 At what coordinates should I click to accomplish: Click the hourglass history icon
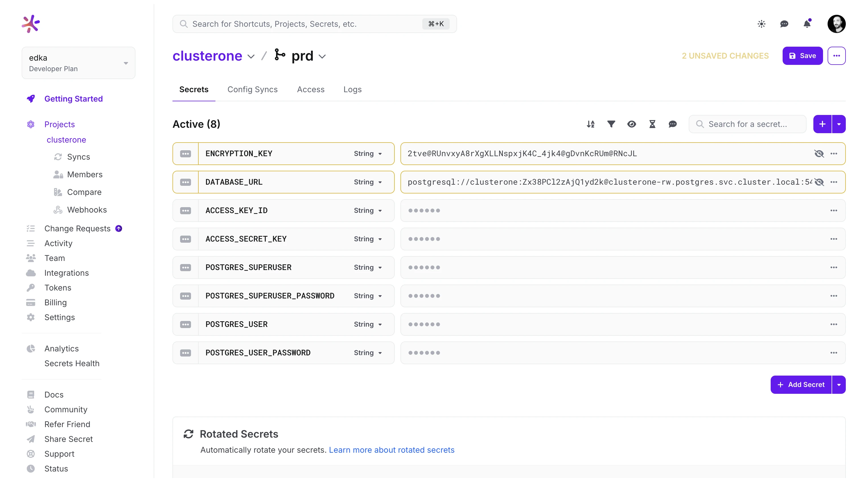point(652,124)
